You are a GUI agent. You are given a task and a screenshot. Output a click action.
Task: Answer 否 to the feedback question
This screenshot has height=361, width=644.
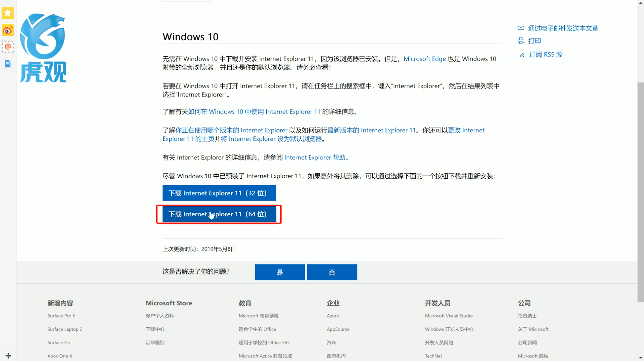(x=332, y=272)
